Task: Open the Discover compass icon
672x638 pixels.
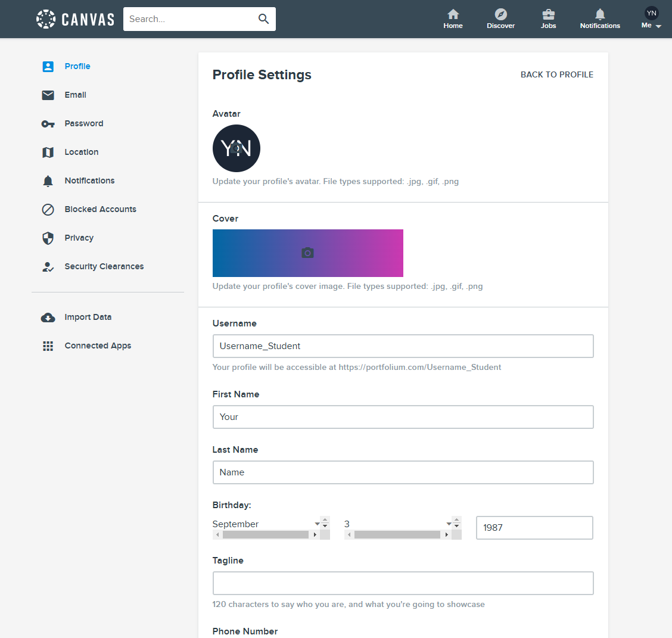Action: point(500,14)
